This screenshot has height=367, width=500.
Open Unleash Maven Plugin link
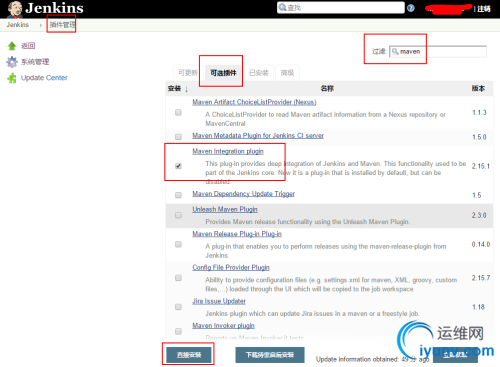click(225, 209)
